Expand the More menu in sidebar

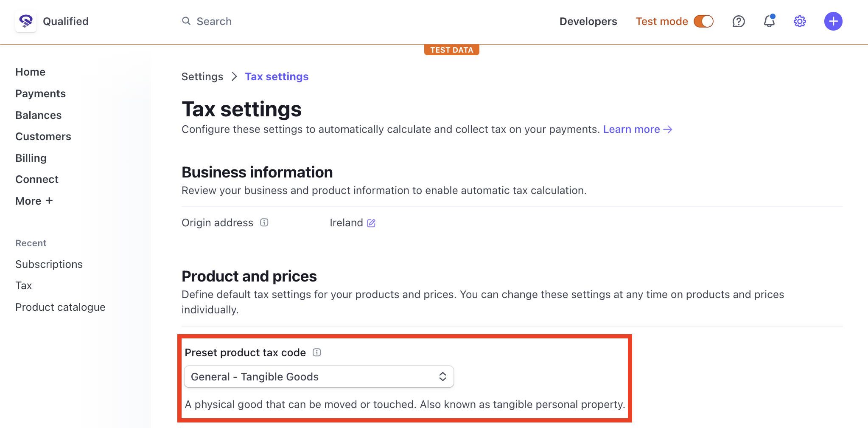pos(34,201)
